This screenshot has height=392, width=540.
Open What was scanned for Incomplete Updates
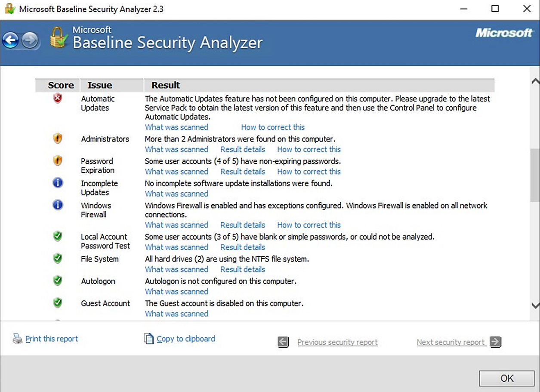176,194
